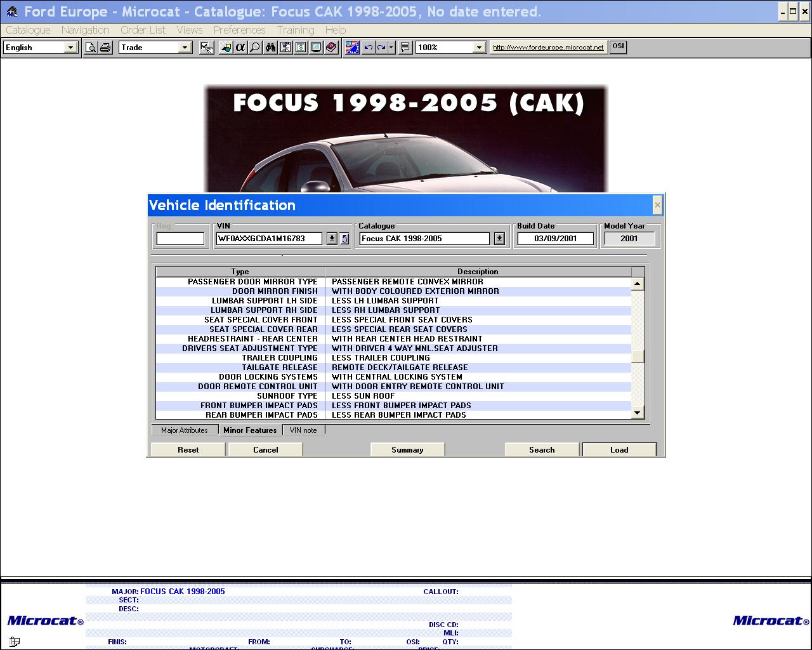The image size is (812, 650).
Task: Click the Focus 1998-2005 car image
Action: [406, 138]
